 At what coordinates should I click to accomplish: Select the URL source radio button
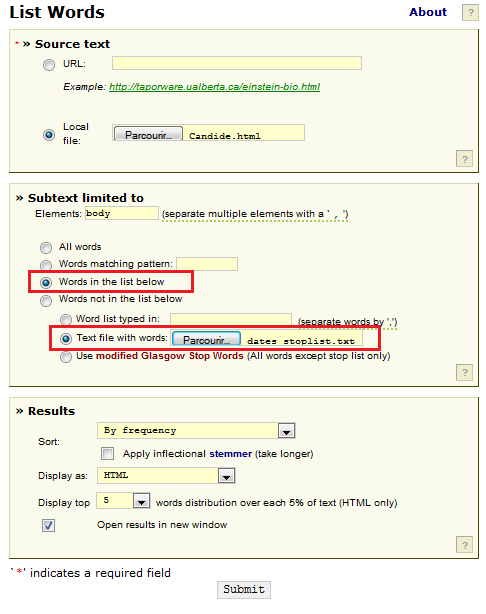[x=49, y=65]
